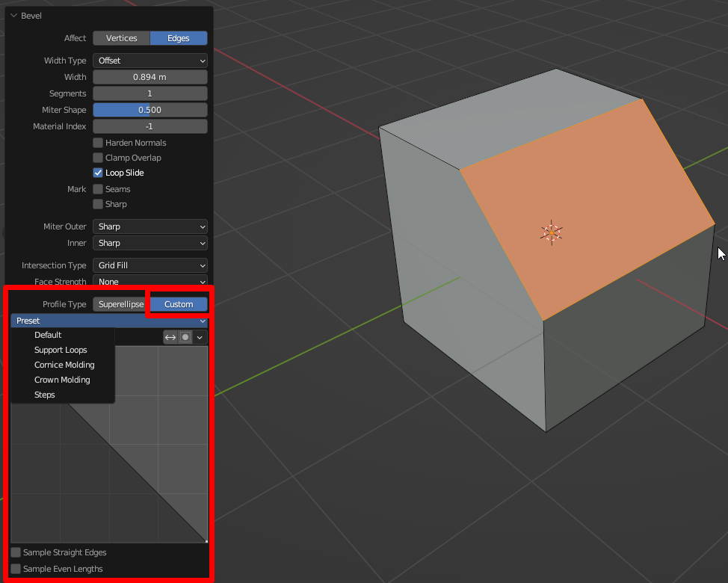
Task: Set Affect to Vertices
Action: tap(122, 38)
